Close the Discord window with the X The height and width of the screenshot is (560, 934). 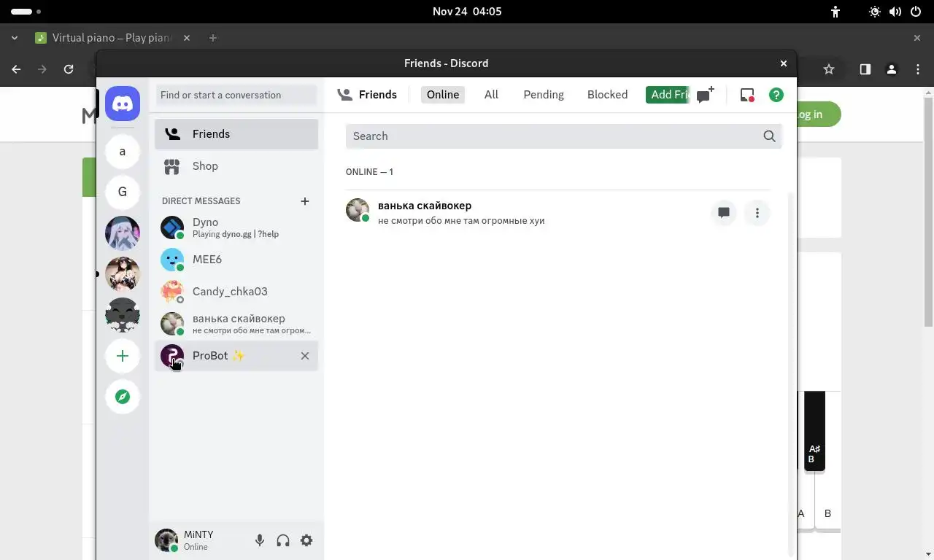pos(784,63)
